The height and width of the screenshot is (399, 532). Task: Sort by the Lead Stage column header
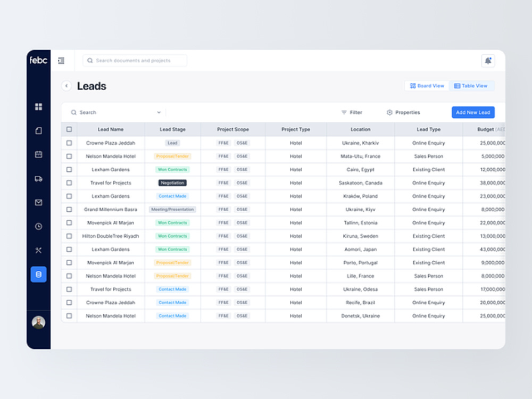172,129
